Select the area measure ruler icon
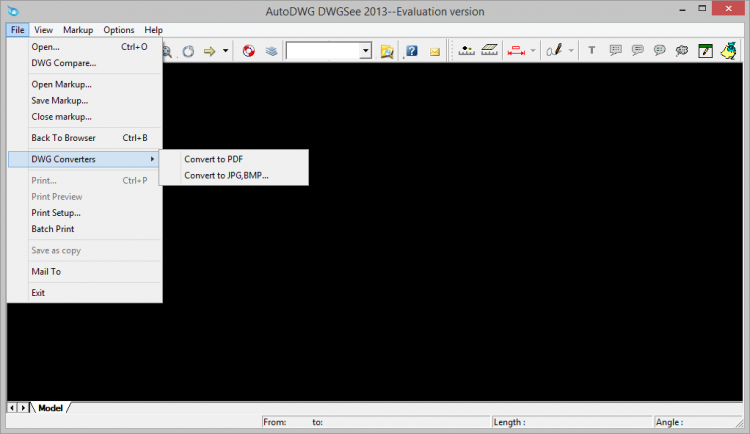750x434 pixels. (489, 50)
